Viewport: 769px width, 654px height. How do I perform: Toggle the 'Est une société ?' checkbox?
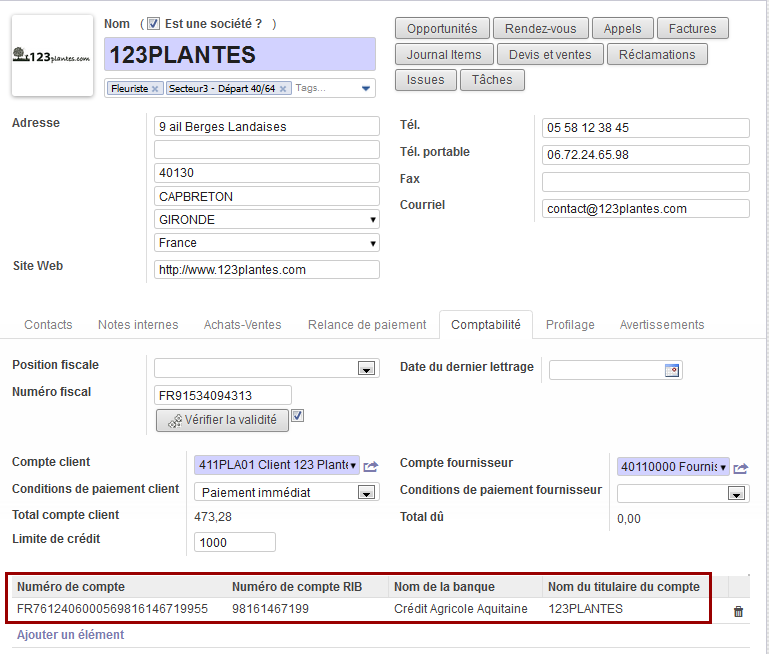pos(154,24)
